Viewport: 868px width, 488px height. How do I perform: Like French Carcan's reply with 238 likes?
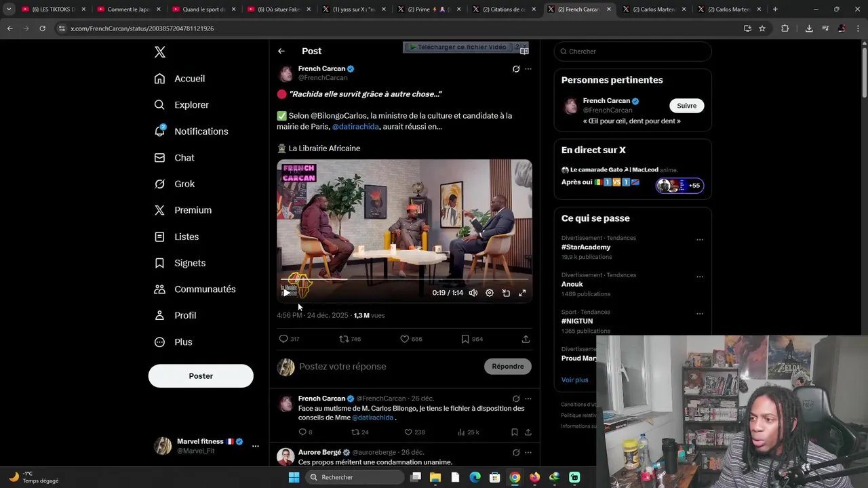click(x=414, y=432)
